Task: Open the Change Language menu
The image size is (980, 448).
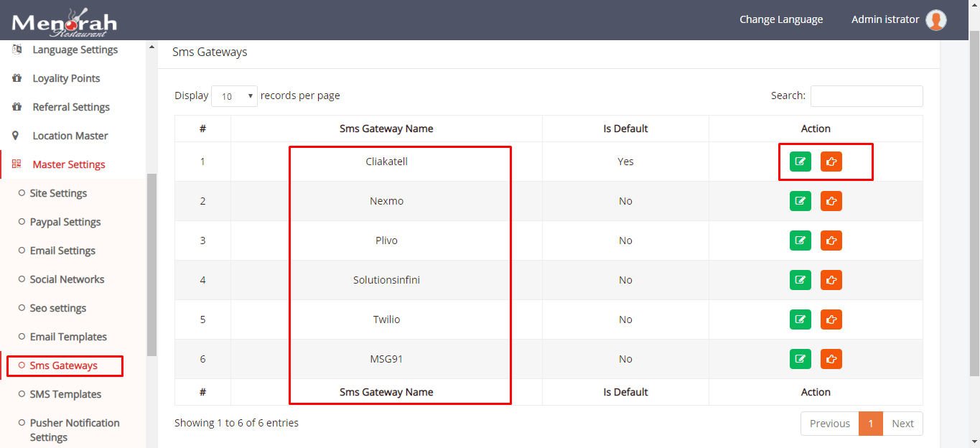Action: click(x=781, y=19)
